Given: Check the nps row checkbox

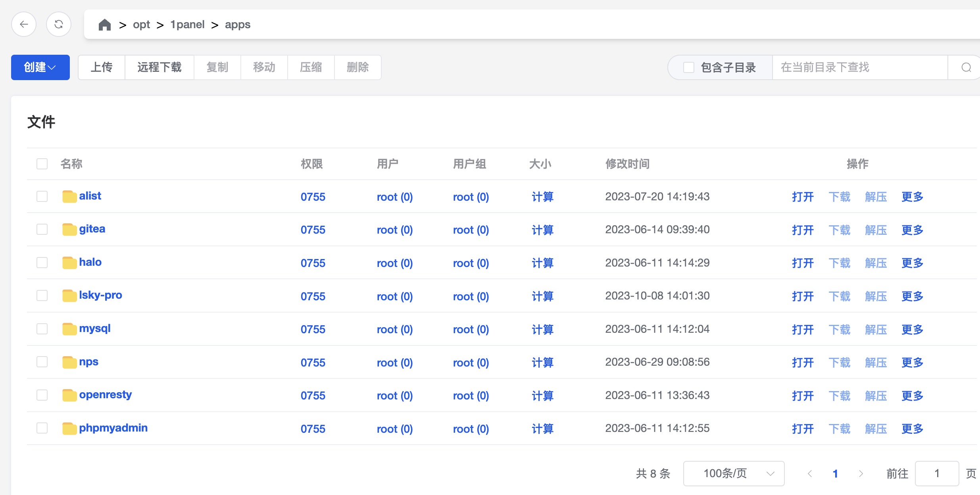Looking at the screenshot, I should tap(42, 362).
